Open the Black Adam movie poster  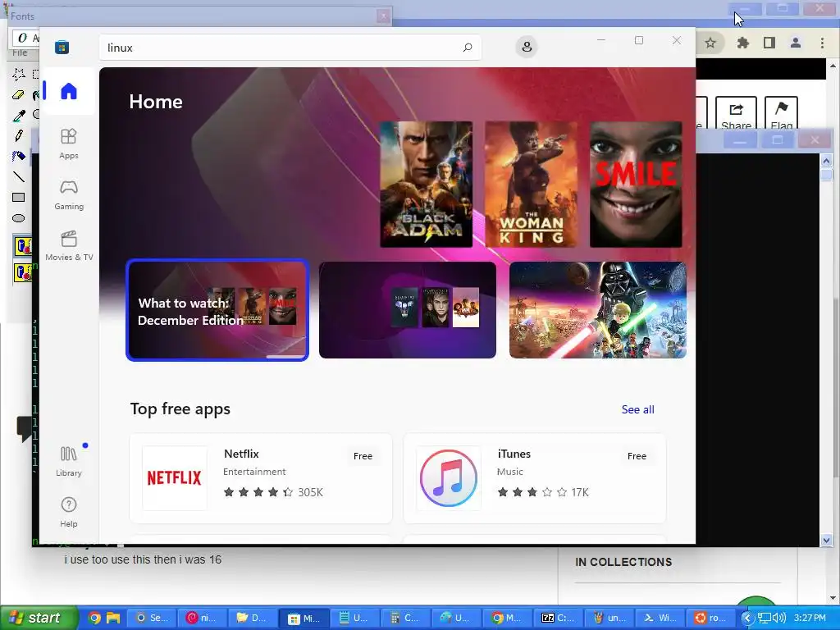point(426,185)
